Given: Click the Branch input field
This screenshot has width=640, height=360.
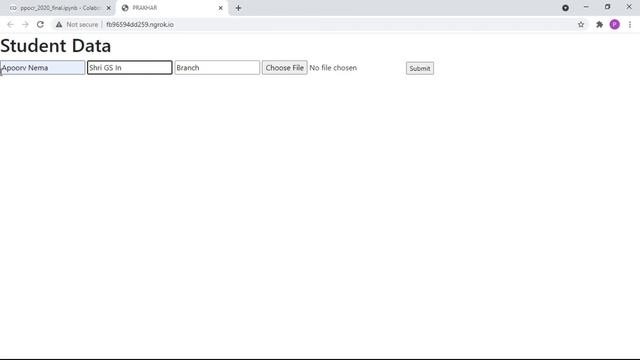Looking at the screenshot, I should (217, 68).
